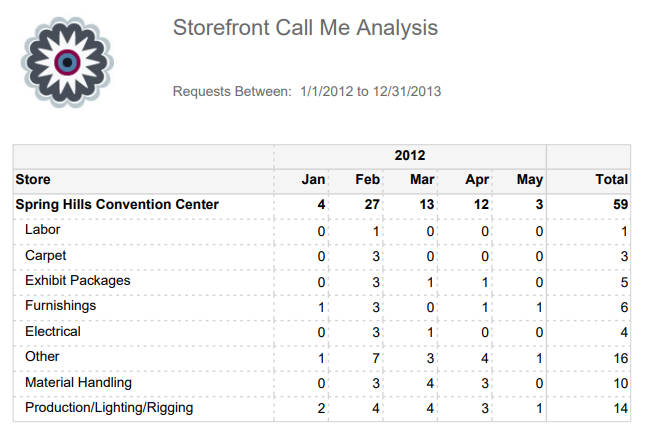Viewport: 657px width, 445px height.
Task: Select the Carpet row label
Action: pyautogui.click(x=46, y=255)
